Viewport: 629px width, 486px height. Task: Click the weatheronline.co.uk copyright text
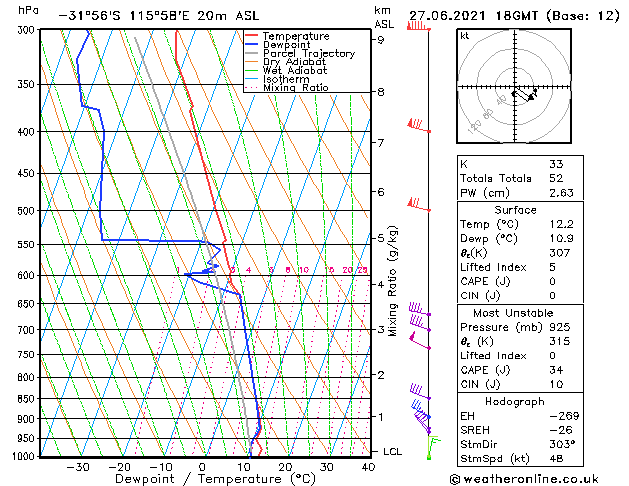tap(524, 479)
